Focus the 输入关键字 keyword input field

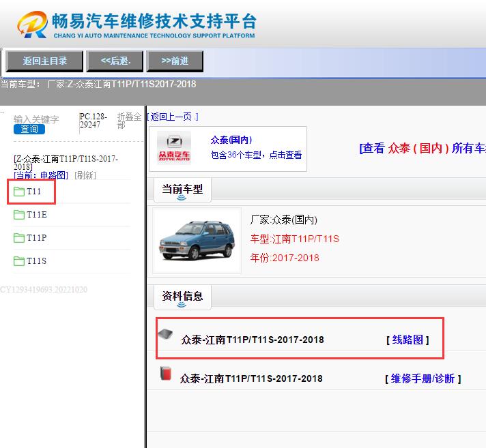pos(36,119)
